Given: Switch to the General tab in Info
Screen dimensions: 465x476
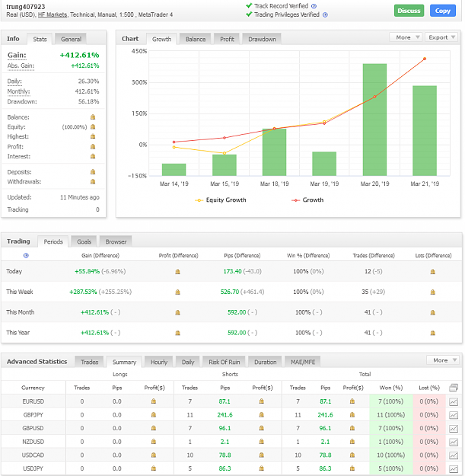Looking at the screenshot, I should pyautogui.click(x=71, y=39).
